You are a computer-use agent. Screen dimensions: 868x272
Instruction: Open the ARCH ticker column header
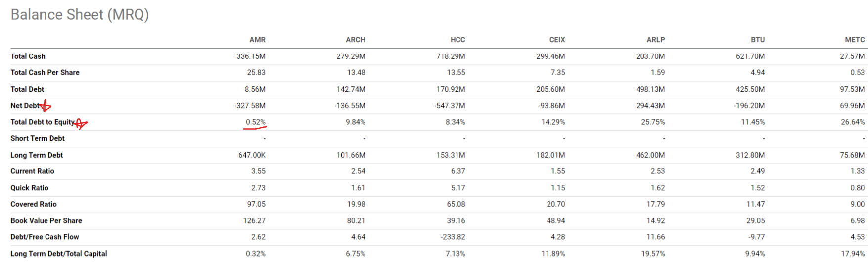pos(355,40)
